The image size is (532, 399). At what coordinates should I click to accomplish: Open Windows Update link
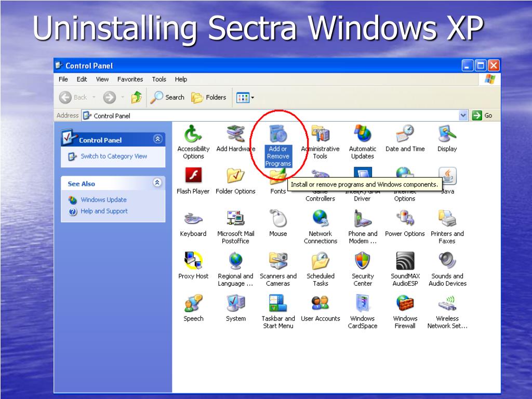coord(103,200)
